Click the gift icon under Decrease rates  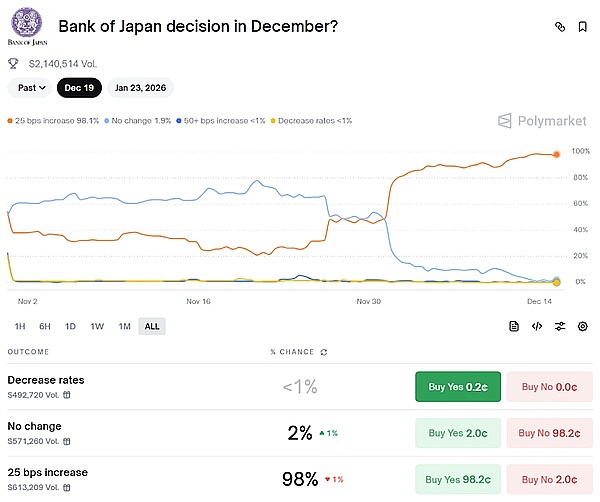pyautogui.click(x=67, y=394)
